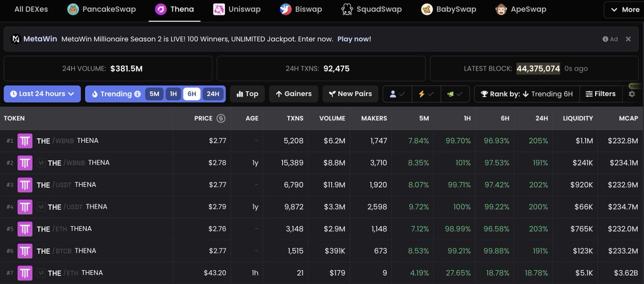Click the THENA token icon in row #1
The image size is (644, 284).
(x=25, y=141)
